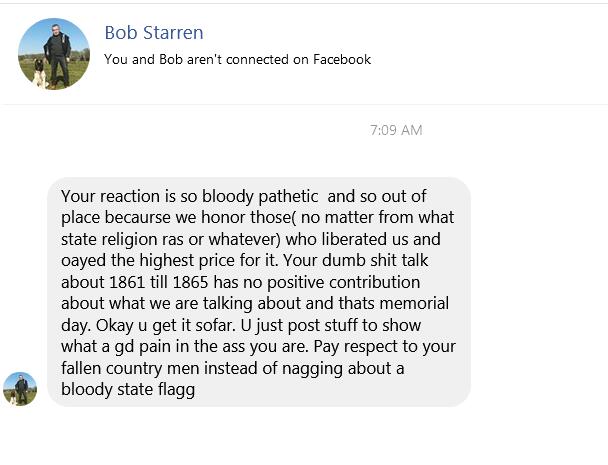
Task: Click the last line "bloody state flagg"
Action: pyautogui.click(x=128, y=390)
